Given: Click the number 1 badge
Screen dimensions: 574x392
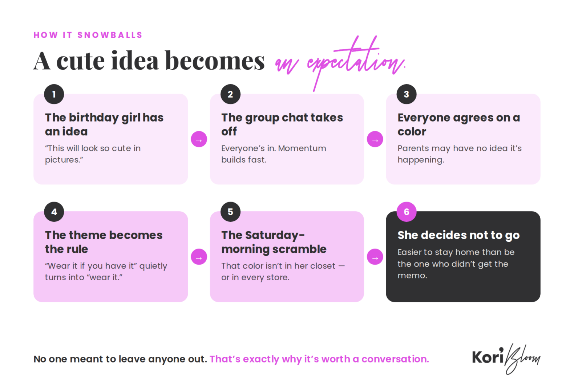Looking at the screenshot, I should click(x=54, y=94).
